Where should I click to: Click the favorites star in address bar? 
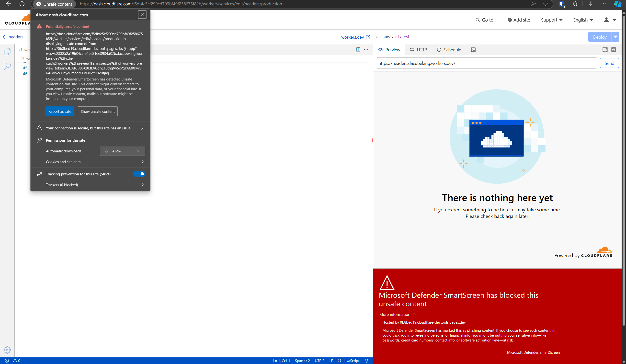(545, 4)
